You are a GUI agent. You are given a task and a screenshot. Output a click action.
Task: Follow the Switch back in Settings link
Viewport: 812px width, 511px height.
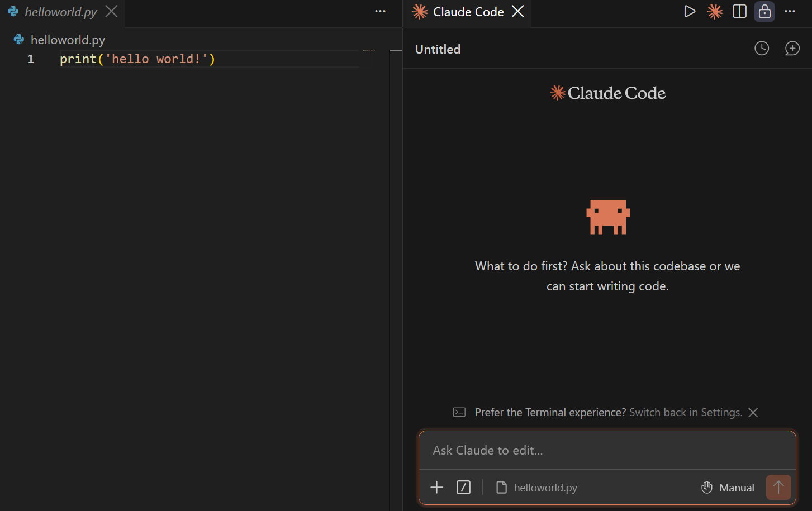[x=686, y=412]
